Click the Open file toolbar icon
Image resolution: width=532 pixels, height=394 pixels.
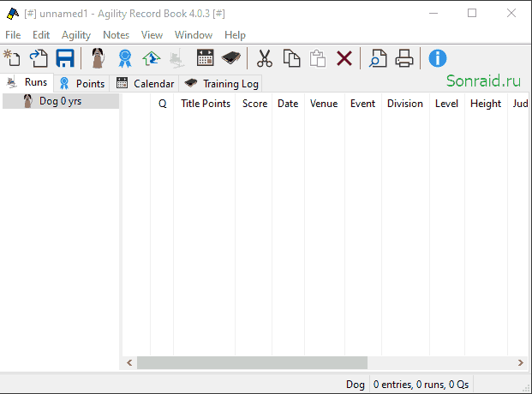click(x=39, y=58)
